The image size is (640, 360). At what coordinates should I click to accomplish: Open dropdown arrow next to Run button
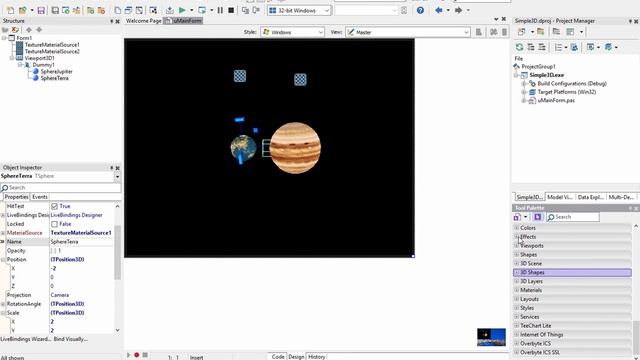coord(191,10)
